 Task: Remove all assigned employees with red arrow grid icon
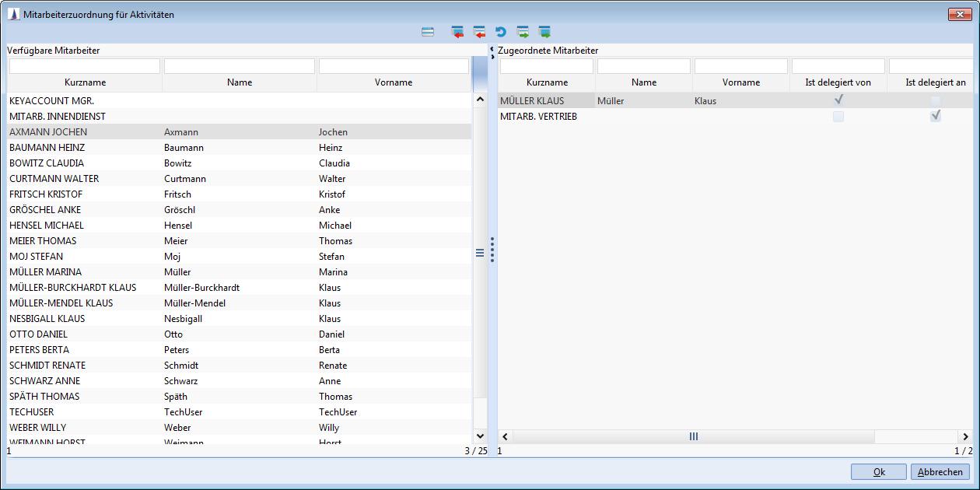pyautogui.click(x=457, y=32)
